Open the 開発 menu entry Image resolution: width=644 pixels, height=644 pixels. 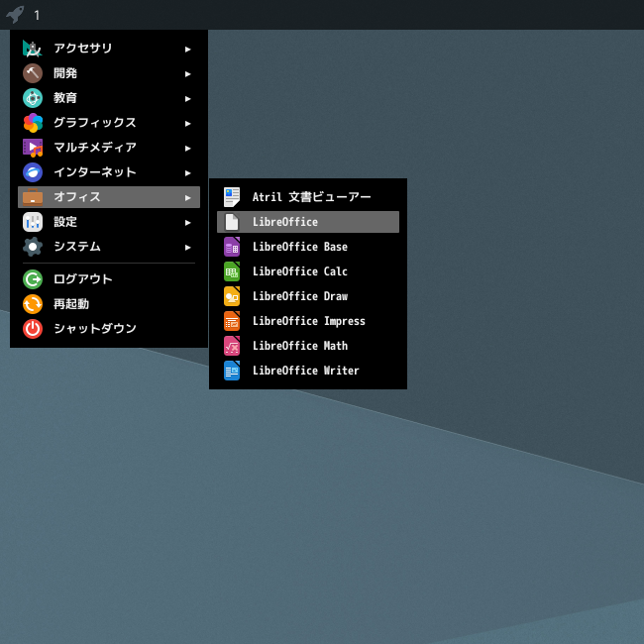click(x=109, y=73)
